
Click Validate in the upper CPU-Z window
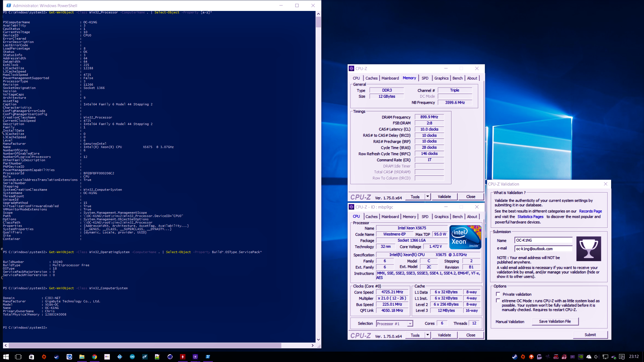point(444,197)
